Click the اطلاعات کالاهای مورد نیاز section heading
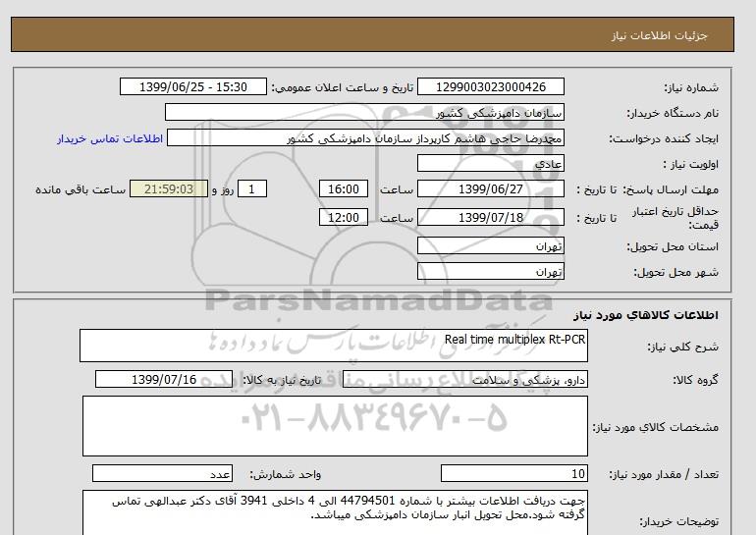 646,315
